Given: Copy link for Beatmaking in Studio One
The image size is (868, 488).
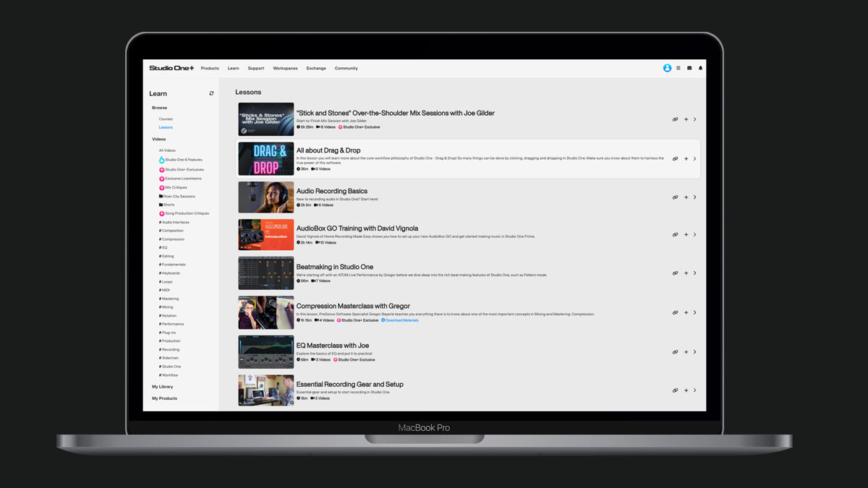Looking at the screenshot, I should (675, 273).
